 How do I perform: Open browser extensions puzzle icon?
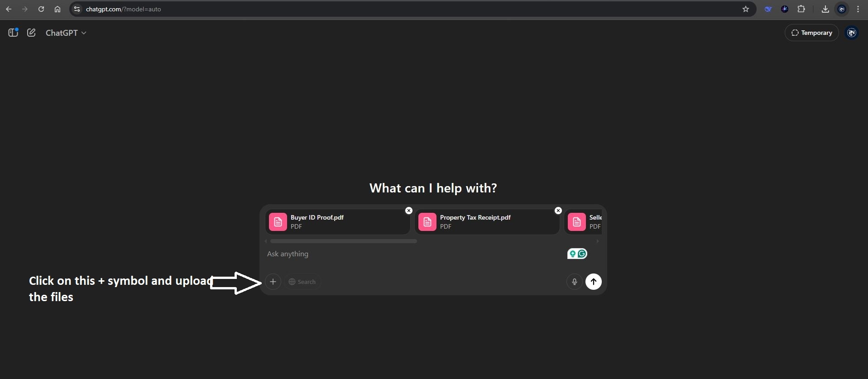tap(801, 9)
